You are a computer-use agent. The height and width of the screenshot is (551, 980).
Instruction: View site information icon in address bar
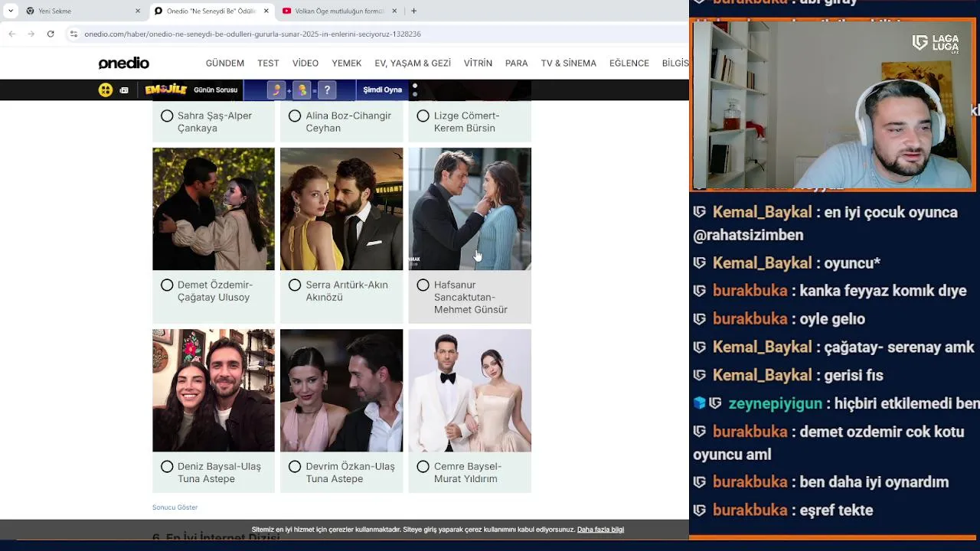click(73, 34)
